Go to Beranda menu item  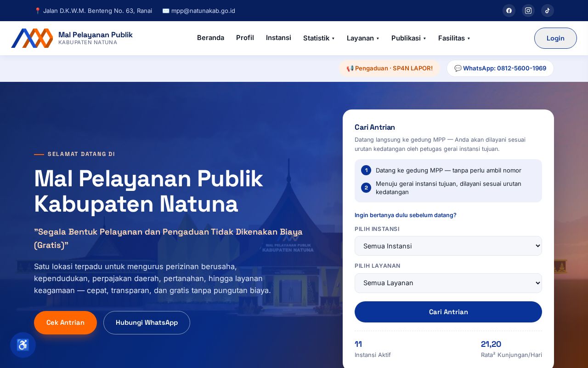(x=210, y=38)
